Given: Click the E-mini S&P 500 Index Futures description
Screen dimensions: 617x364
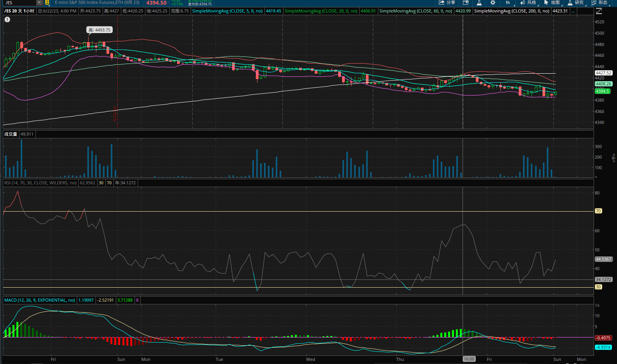Looking at the screenshot, I should [97, 2].
